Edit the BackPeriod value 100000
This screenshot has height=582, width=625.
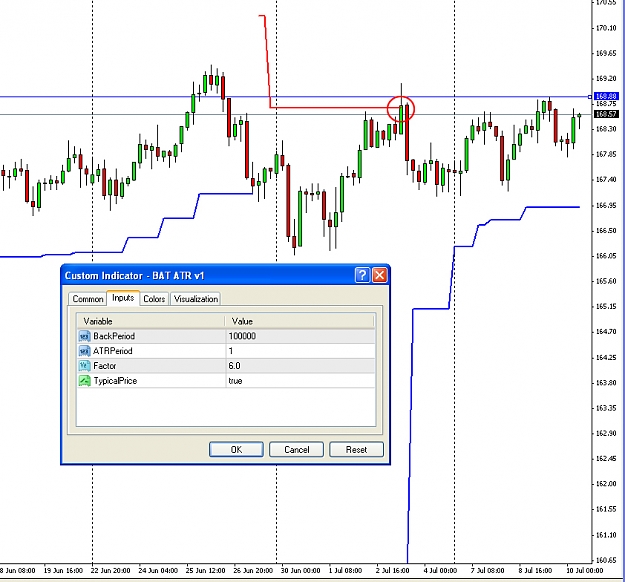click(301, 336)
